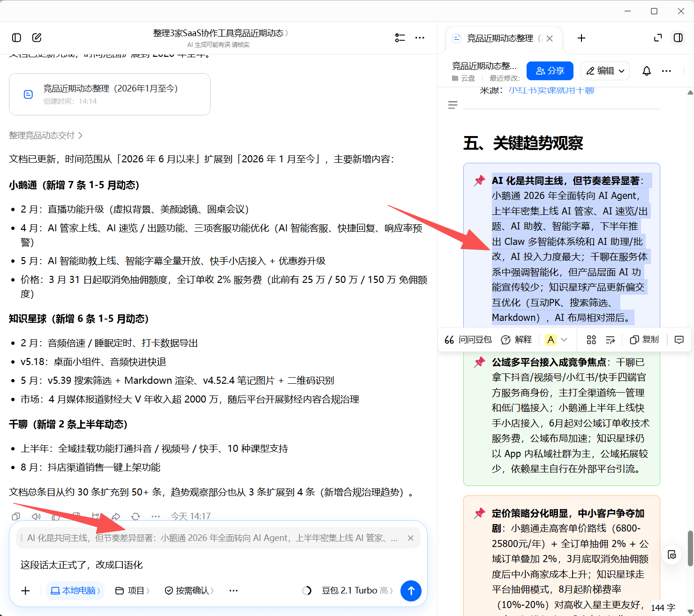This screenshot has width=694, height=616.
Task: Open the document outline icon
Action: pyautogui.click(x=453, y=105)
